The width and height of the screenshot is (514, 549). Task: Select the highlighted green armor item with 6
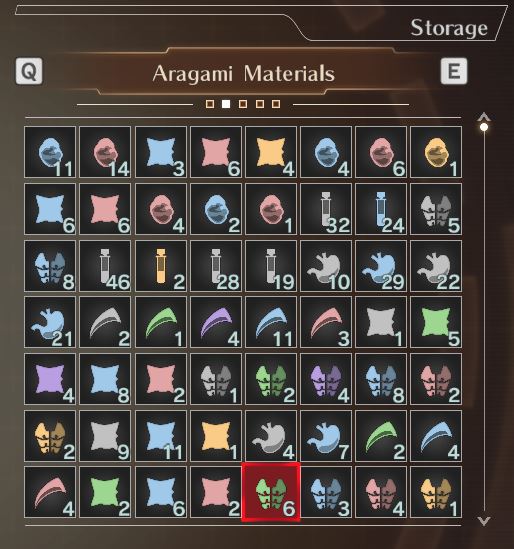click(x=271, y=492)
